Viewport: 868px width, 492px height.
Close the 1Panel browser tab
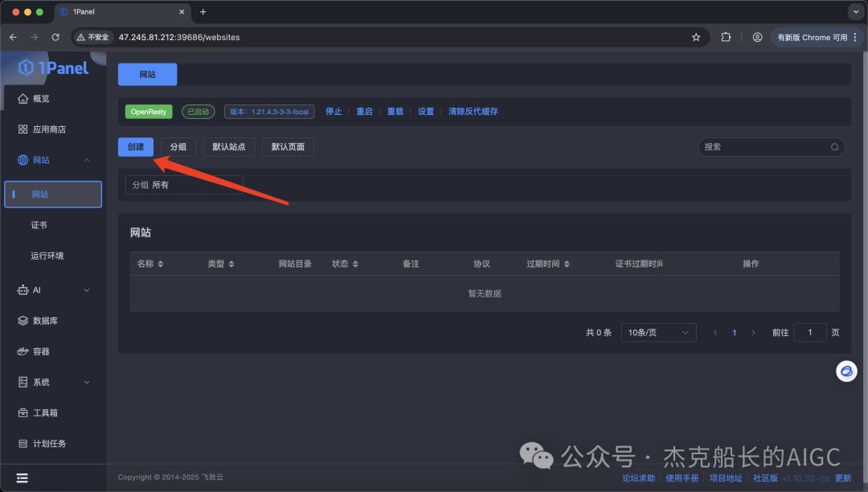pyautogui.click(x=182, y=11)
